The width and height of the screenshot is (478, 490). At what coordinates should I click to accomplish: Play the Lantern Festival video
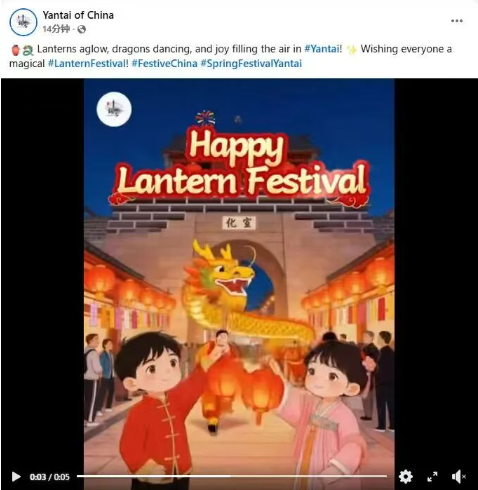[x=16, y=477]
